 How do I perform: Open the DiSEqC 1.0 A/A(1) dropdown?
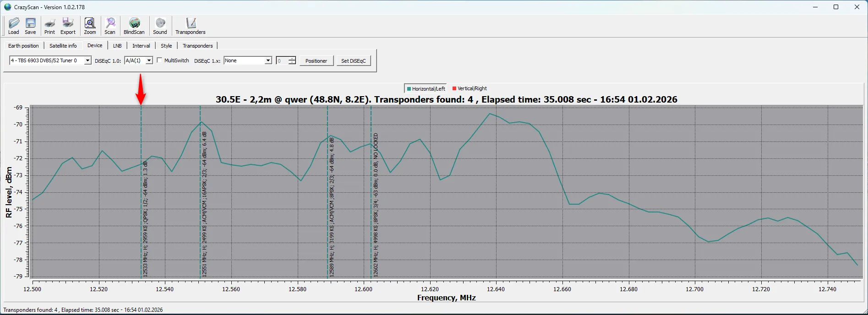149,60
